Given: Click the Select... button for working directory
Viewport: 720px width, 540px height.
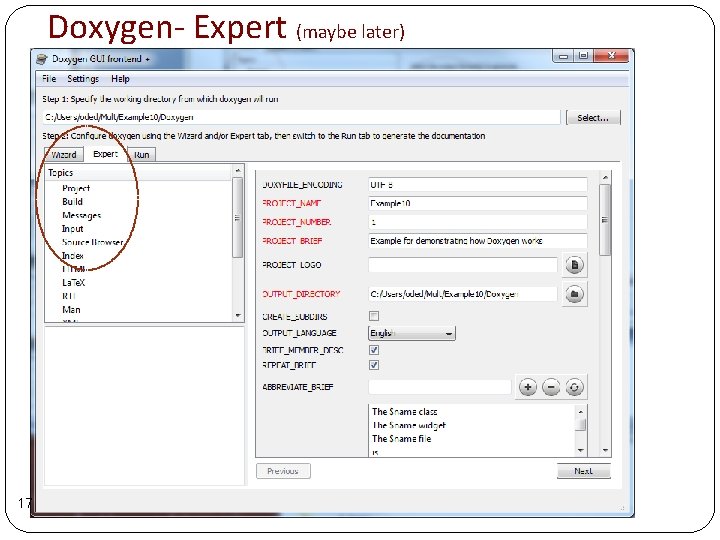Looking at the screenshot, I should pos(593,118).
